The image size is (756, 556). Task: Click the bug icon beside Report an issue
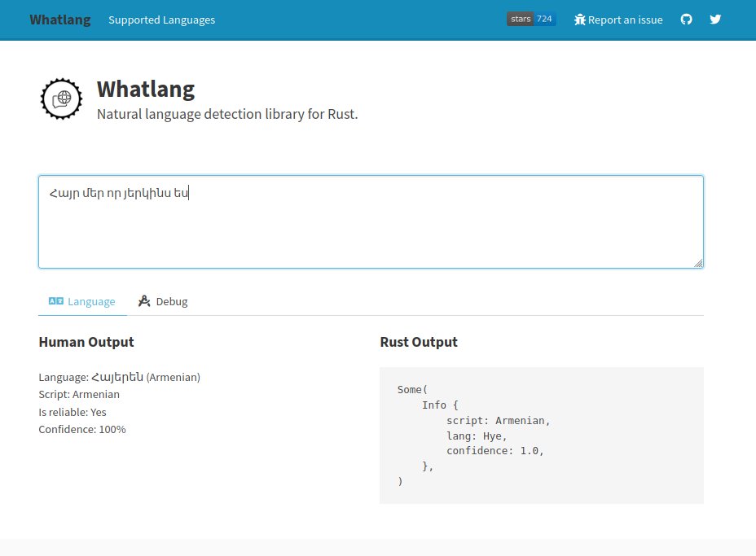point(579,20)
